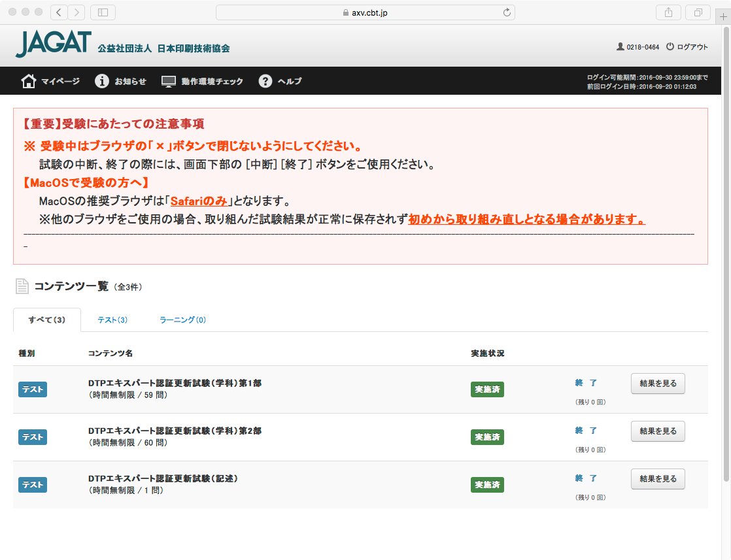Open the Safari share icon
Screen dimensions: 731x560
[x=668, y=12]
